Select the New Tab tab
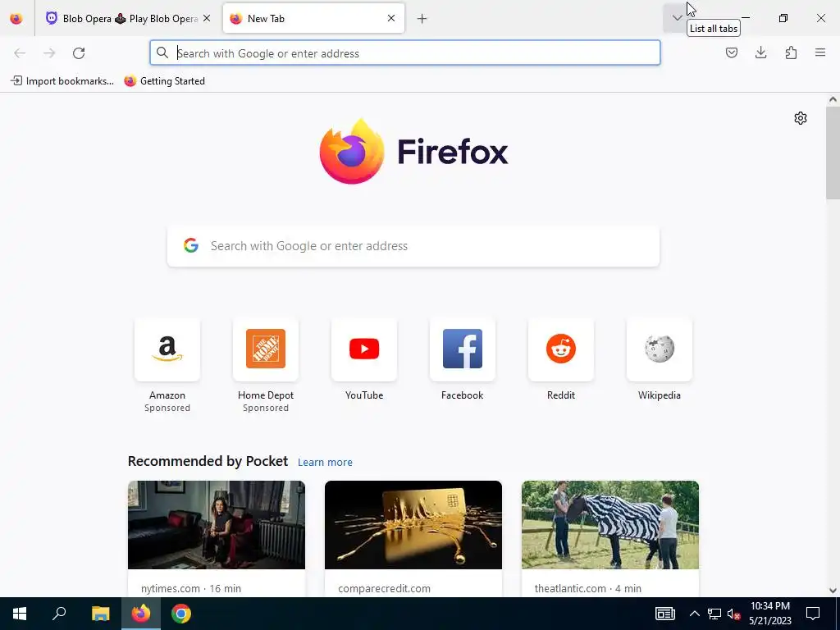 point(313,19)
